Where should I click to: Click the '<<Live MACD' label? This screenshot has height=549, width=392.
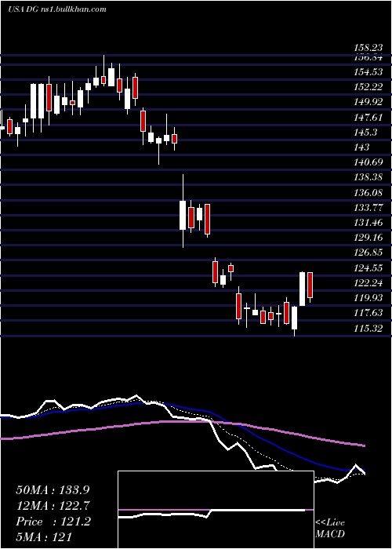[x=330, y=529]
